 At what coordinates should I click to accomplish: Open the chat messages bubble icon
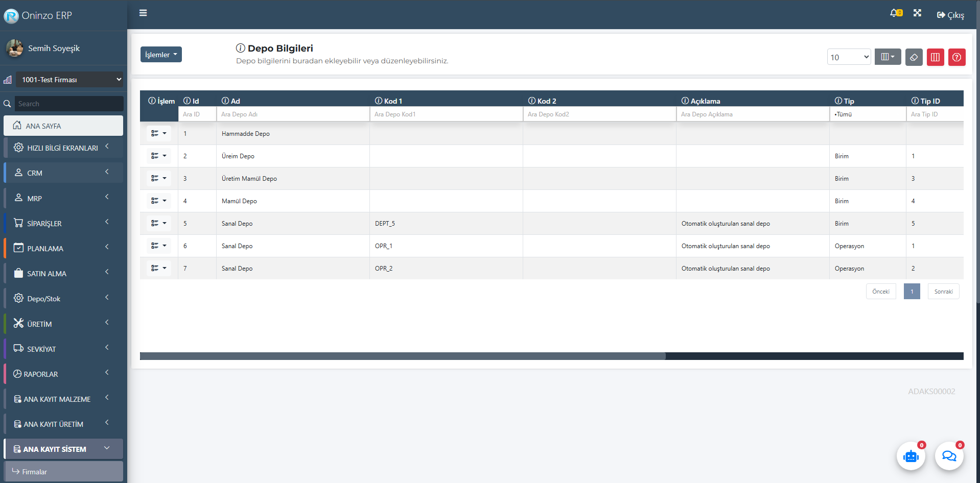pos(949,456)
